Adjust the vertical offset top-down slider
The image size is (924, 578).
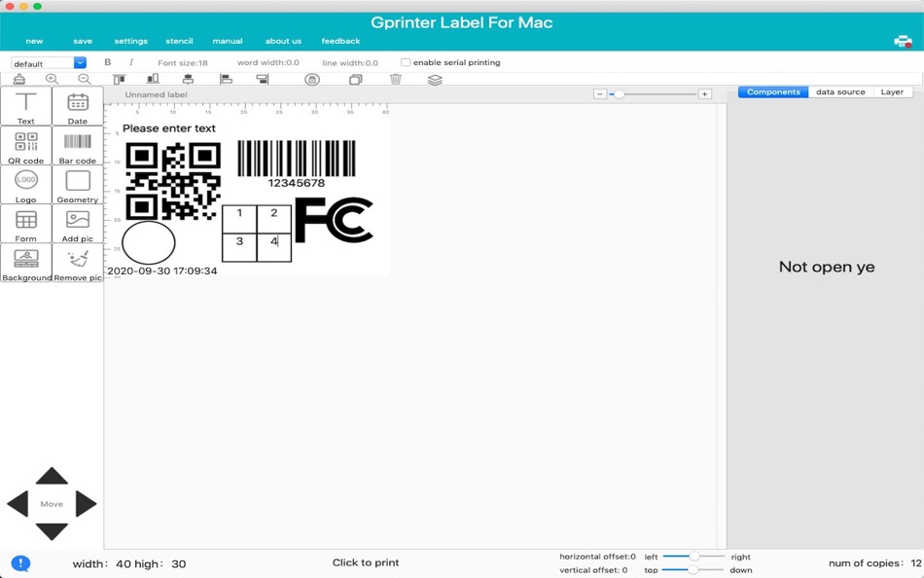pos(693,570)
